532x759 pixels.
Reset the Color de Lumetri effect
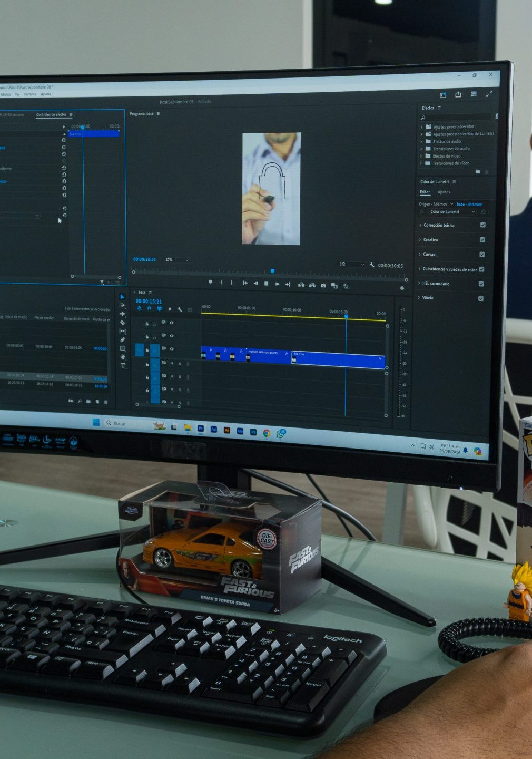pos(483,212)
